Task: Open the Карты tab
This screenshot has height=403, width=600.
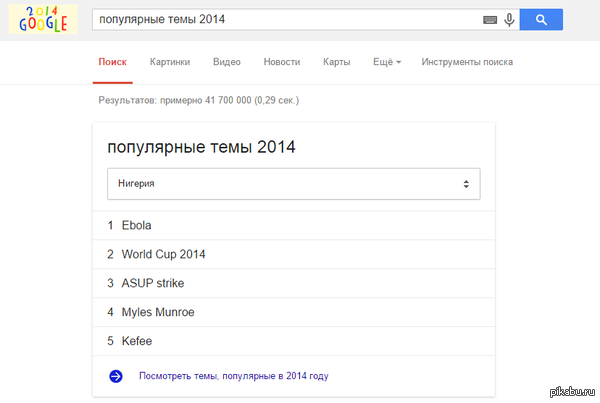Action: point(336,62)
